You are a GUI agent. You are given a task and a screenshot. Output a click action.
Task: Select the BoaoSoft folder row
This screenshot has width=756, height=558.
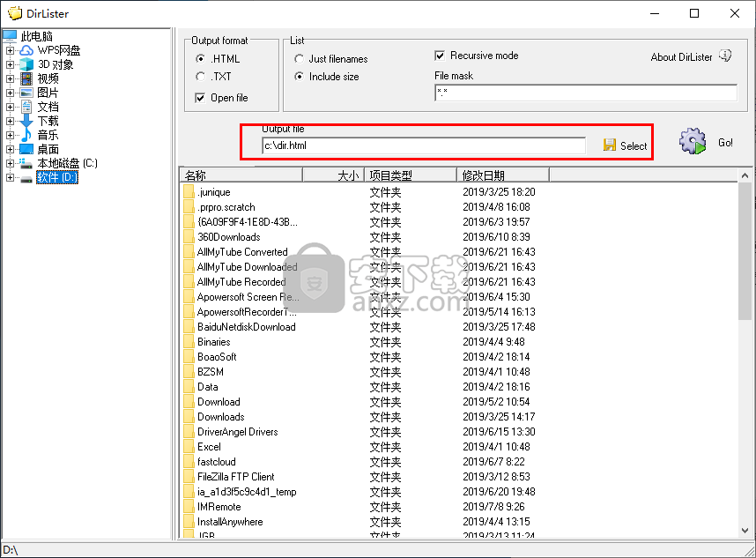tap(217, 357)
